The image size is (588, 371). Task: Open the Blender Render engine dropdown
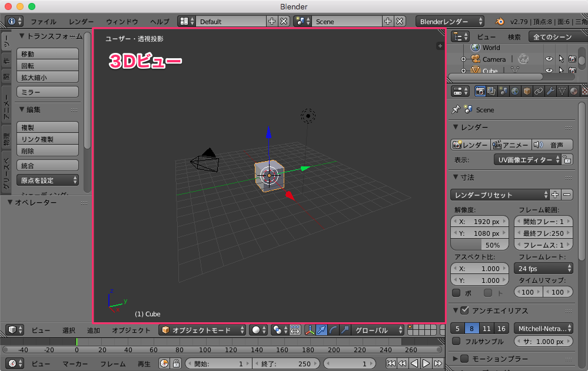(x=450, y=21)
